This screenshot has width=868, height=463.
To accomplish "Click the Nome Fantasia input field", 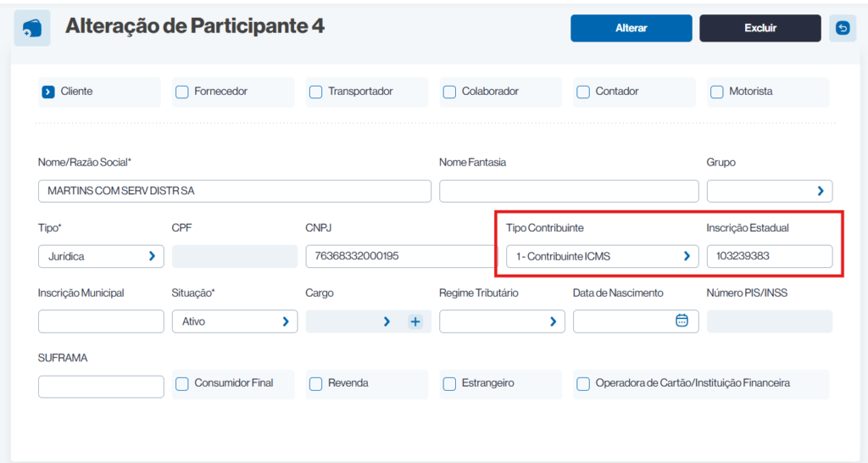I will point(568,191).
